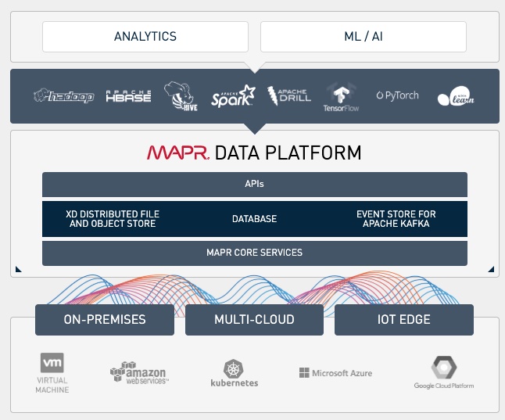Select the ANALYTICS box
This screenshot has height=420, width=505.
[x=145, y=37]
